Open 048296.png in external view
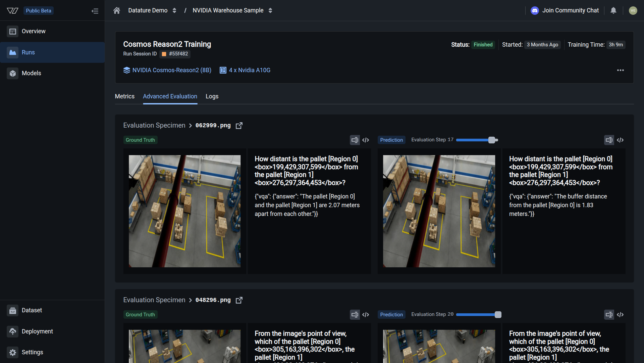 point(239,300)
